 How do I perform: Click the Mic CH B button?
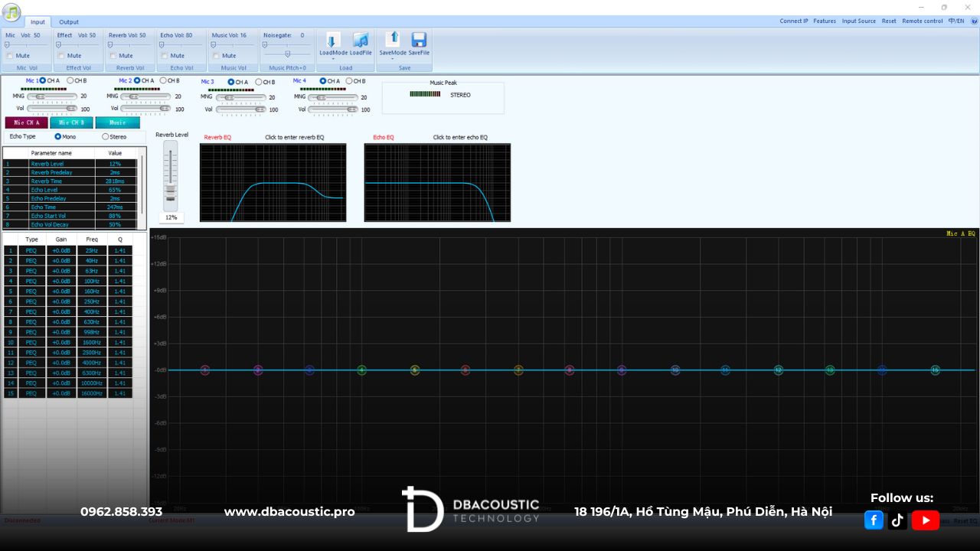[71, 122]
